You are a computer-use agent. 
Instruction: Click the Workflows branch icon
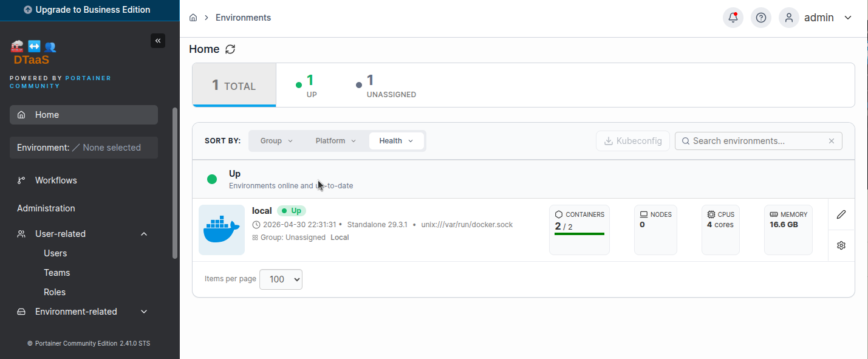pos(21,180)
